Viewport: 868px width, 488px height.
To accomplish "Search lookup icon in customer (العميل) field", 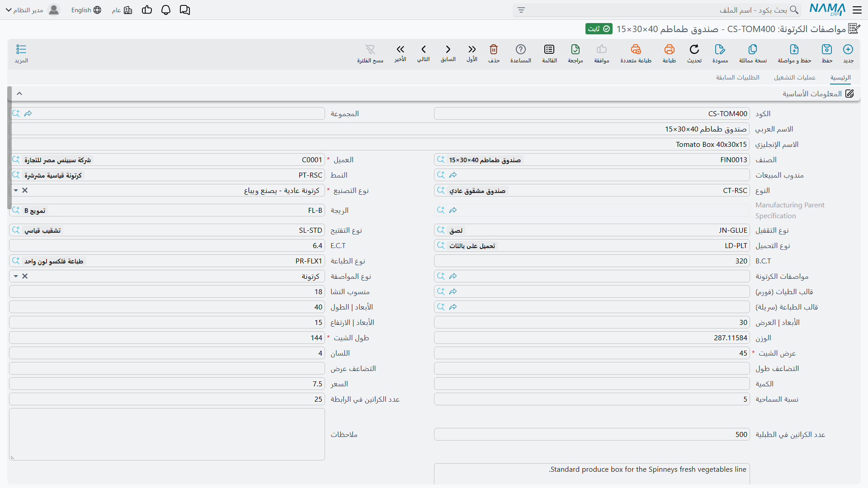I will 16,160.
